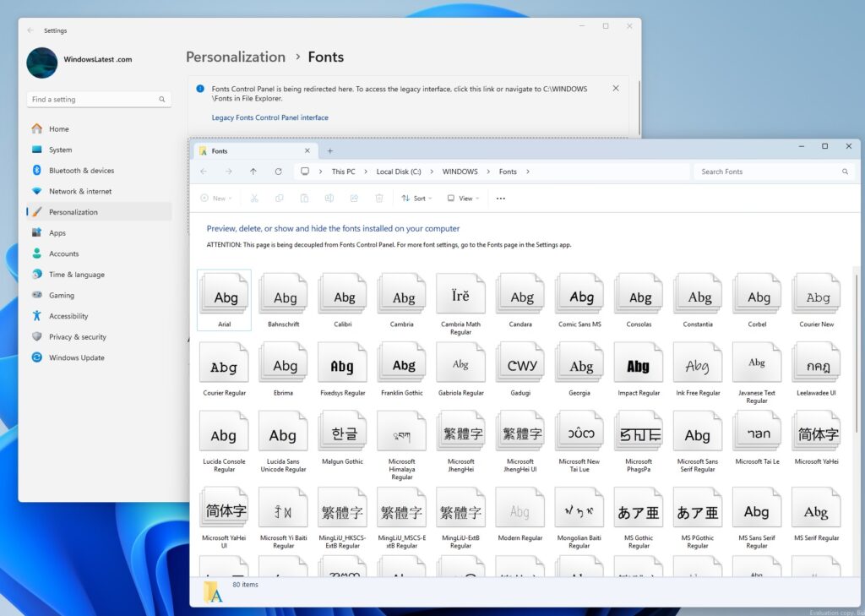This screenshot has width=865, height=616.
Task: Open sharing via the Share toolbar icon
Action: click(354, 198)
